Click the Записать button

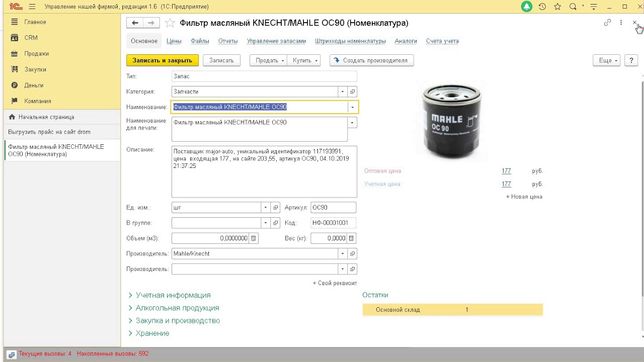tap(221, 60)
